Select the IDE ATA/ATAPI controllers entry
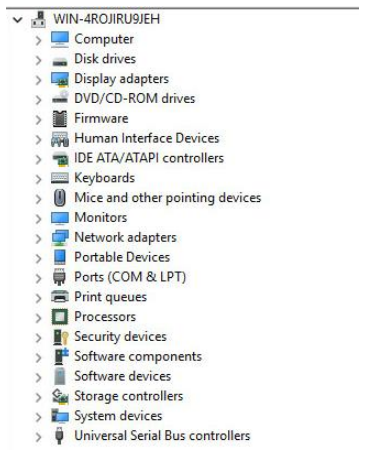This screenshot has width=368, height=452. coord(149,158)
